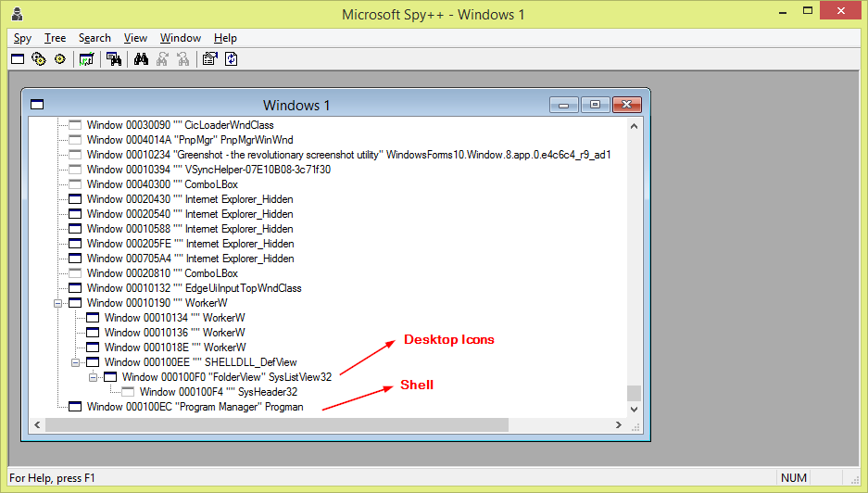Click the window icon beside SysHeader32 row

pyautogui.click(x=128, y=392)
